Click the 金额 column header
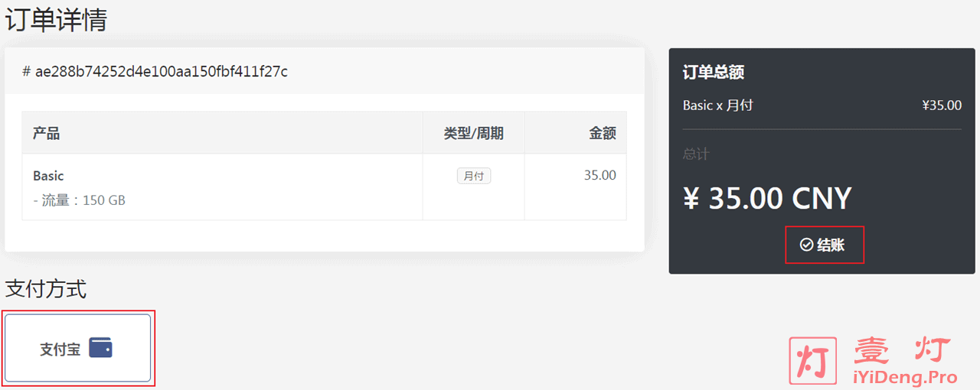This screenshot has width=980, height=390. coord(603,133)
